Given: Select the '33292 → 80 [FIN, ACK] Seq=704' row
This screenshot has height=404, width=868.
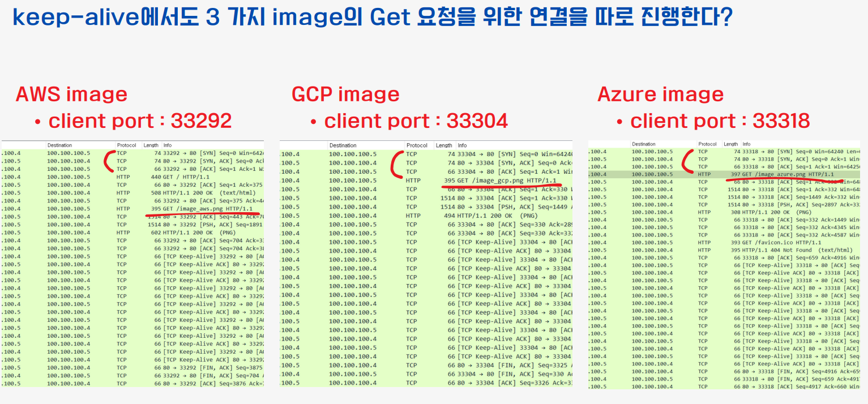Looking at the screenshot, I should pyautogui.click(x=132, y=376).
